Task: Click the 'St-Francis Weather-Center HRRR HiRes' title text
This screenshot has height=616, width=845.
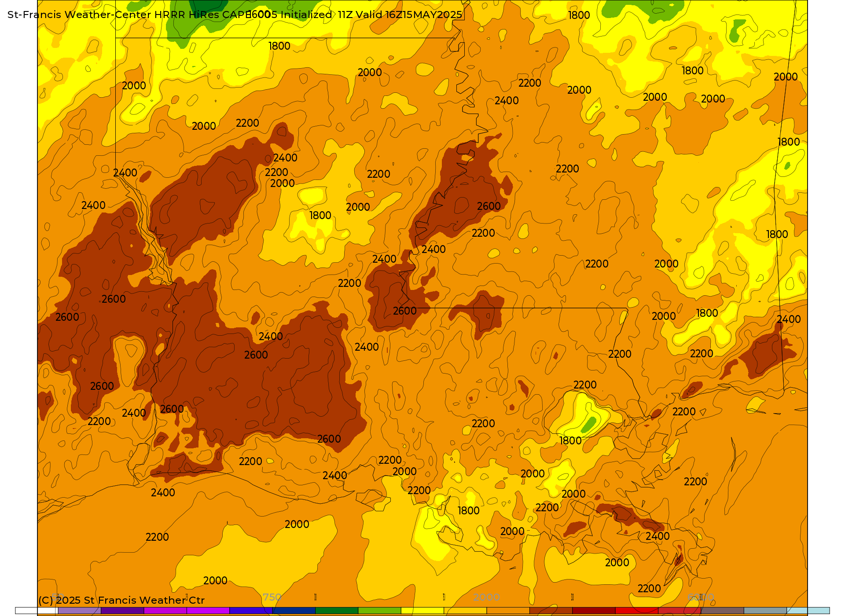Action: 113,15
